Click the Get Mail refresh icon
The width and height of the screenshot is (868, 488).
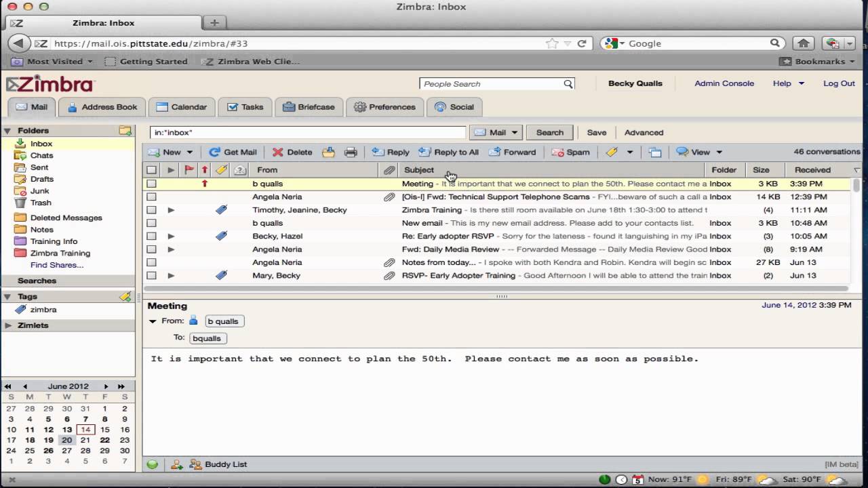[x=214, y=152]
